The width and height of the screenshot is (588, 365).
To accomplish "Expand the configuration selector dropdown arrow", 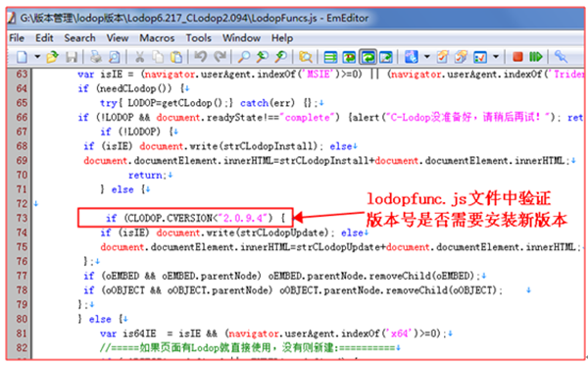I will click(x=496, y=57).
